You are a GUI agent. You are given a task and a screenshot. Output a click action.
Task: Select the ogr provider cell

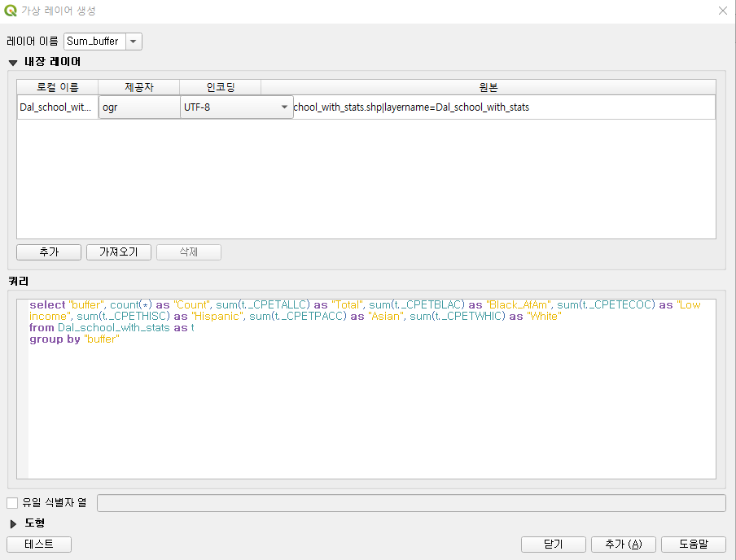(x=139, y=107)
